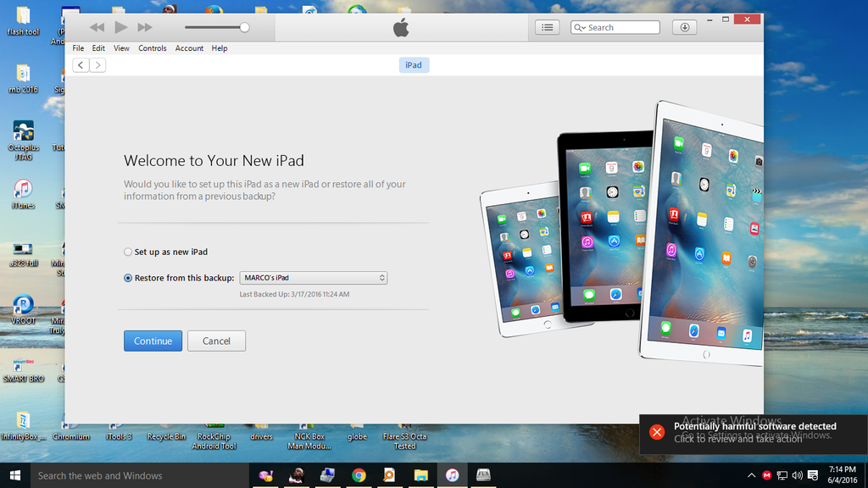The width and height of the screenshot is (868, 488).
Task: Click the iTunes icon in the taskbar
Action: pyautogui.click(x=453, y=475)
